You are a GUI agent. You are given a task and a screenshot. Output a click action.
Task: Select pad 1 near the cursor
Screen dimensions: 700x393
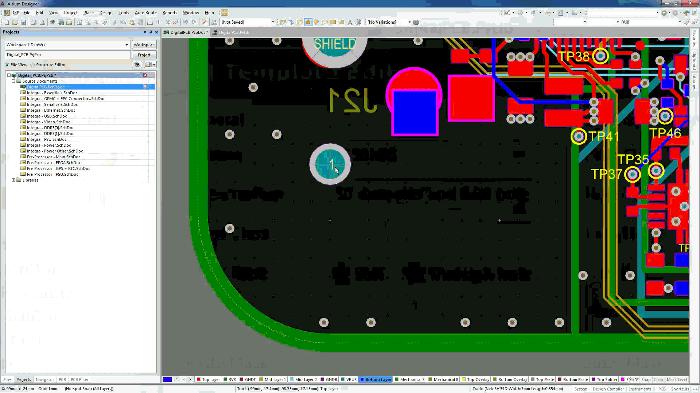[x=330, y=164]
